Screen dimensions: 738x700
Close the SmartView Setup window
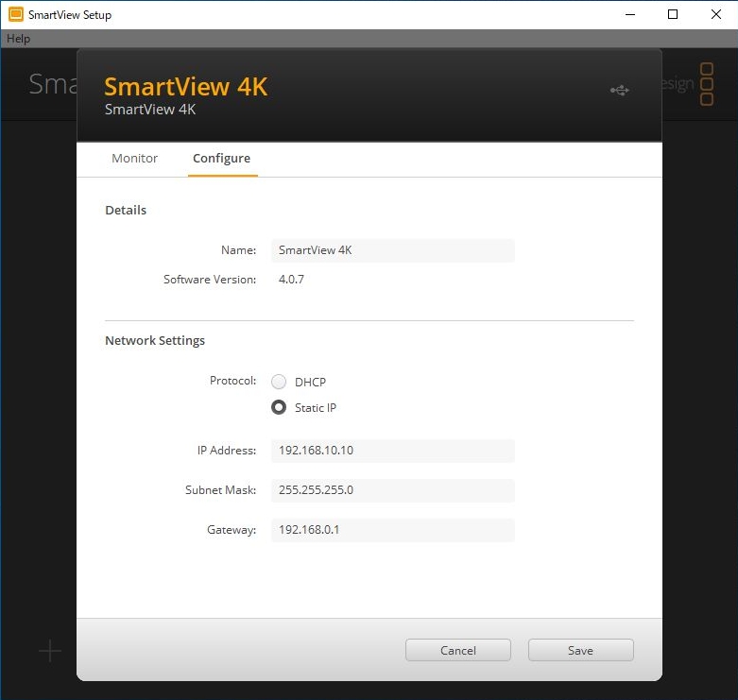pos(716,14)
